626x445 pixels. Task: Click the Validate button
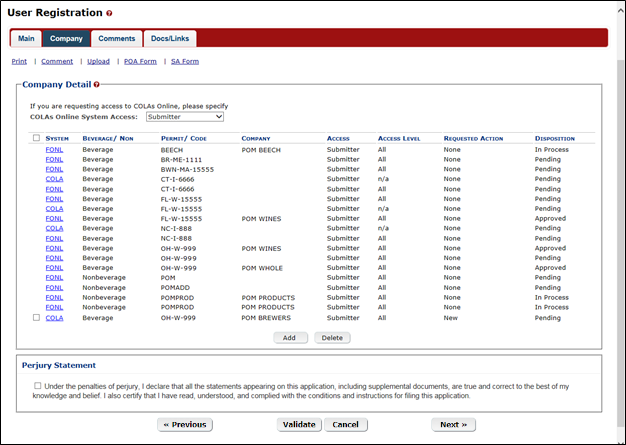pyautogui.click(x=299, y=424)
